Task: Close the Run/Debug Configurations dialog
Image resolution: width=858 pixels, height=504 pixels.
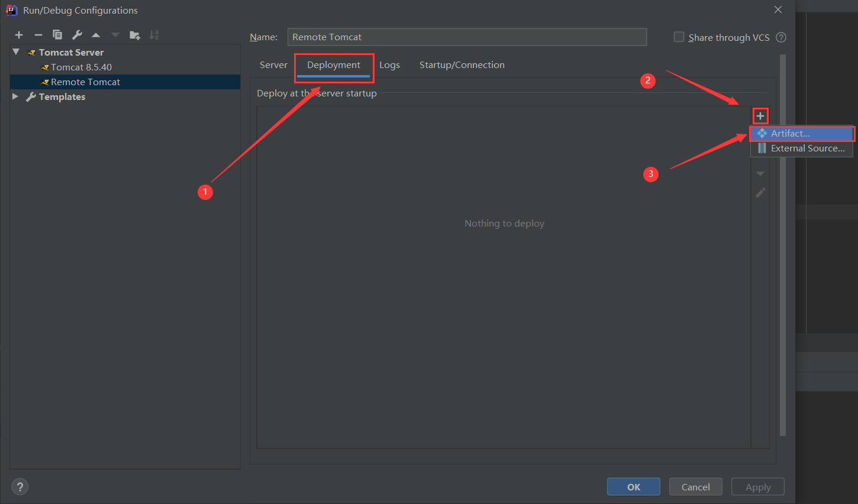Action: coord(778,9)
